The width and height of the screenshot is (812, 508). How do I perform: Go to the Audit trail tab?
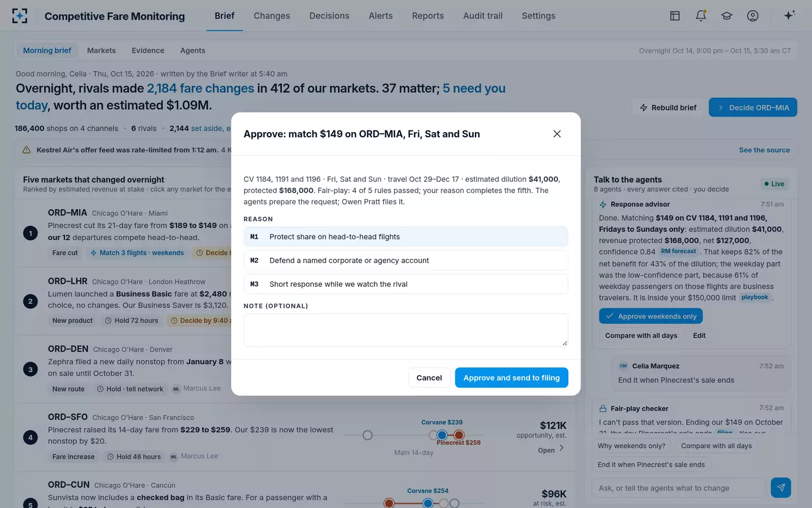pos(483,16)
